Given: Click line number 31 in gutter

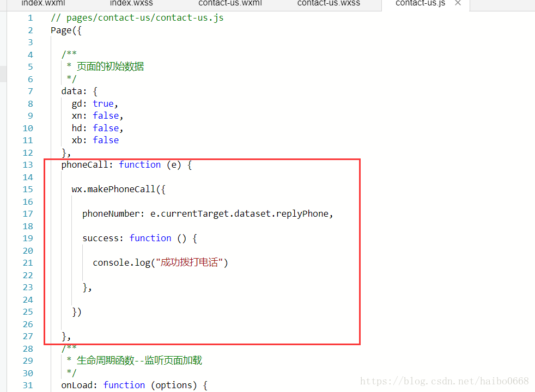Looking at the screenshot, I should [28, 385].
